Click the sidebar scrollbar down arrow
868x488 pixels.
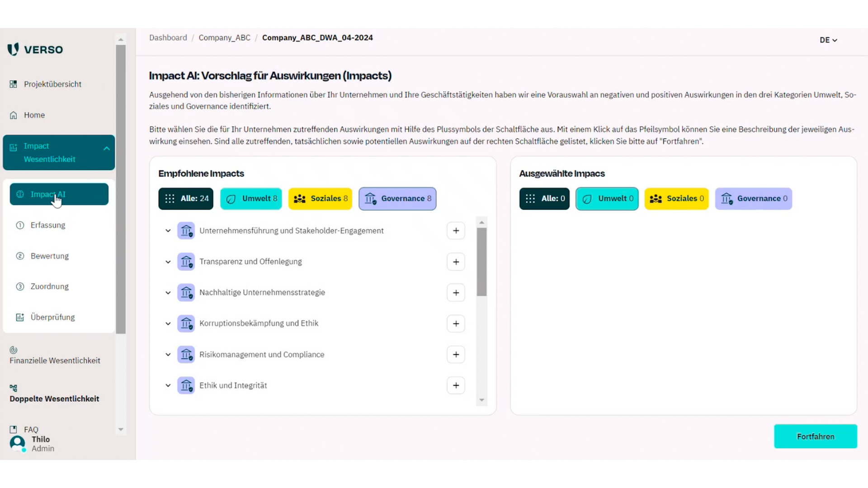click(x=121, y=430)
